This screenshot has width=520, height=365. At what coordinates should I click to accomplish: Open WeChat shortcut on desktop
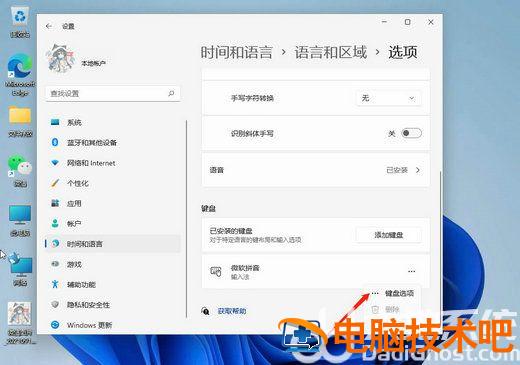[x=20, y=171]
